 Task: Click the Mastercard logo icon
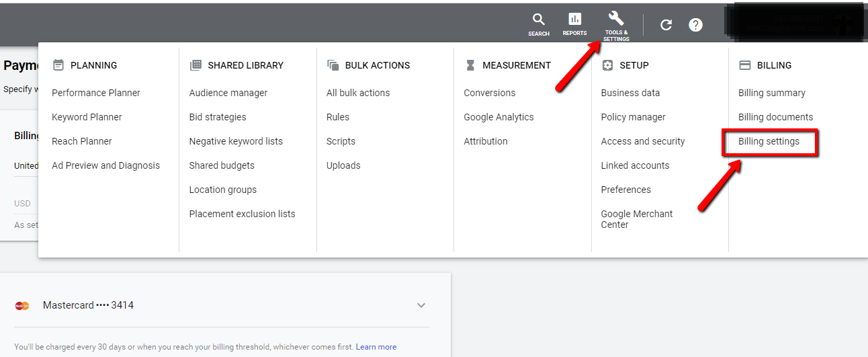[x=22, y=306]
